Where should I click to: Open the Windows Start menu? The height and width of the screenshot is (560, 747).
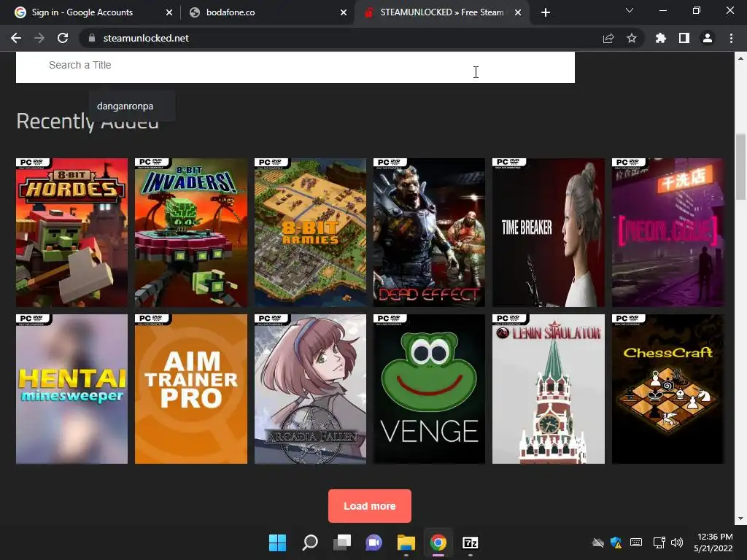point(277,542)
